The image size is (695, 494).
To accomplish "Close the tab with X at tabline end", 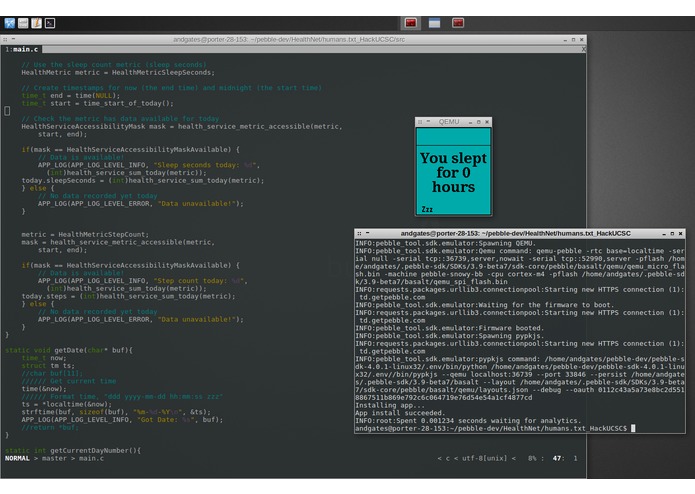I will (x=583, y=49).
